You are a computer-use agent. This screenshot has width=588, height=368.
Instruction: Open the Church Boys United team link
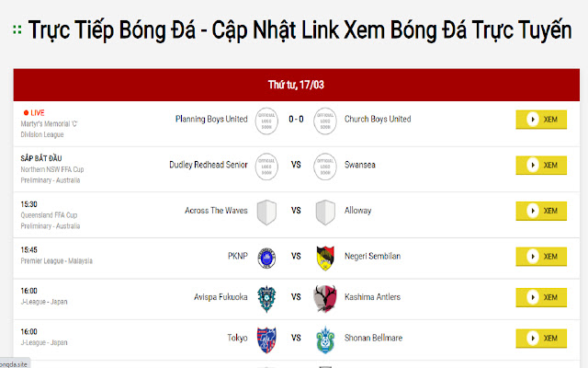coord(378,119)
